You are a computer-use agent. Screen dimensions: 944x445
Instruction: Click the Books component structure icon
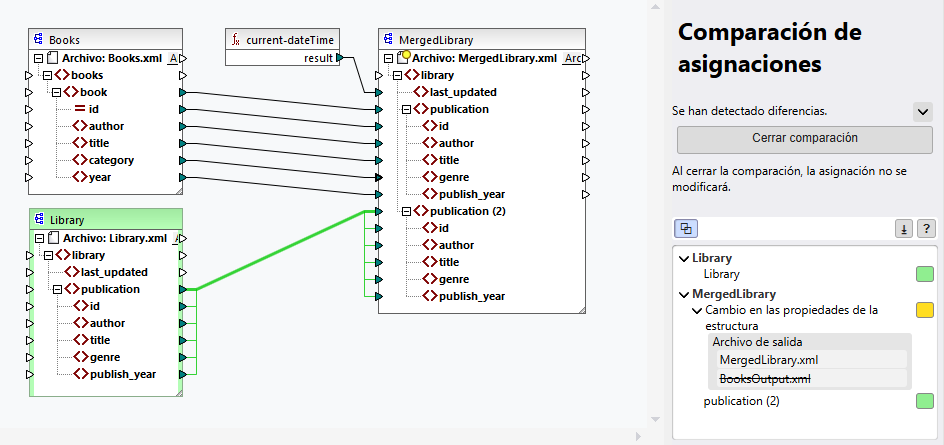(39, 40)
